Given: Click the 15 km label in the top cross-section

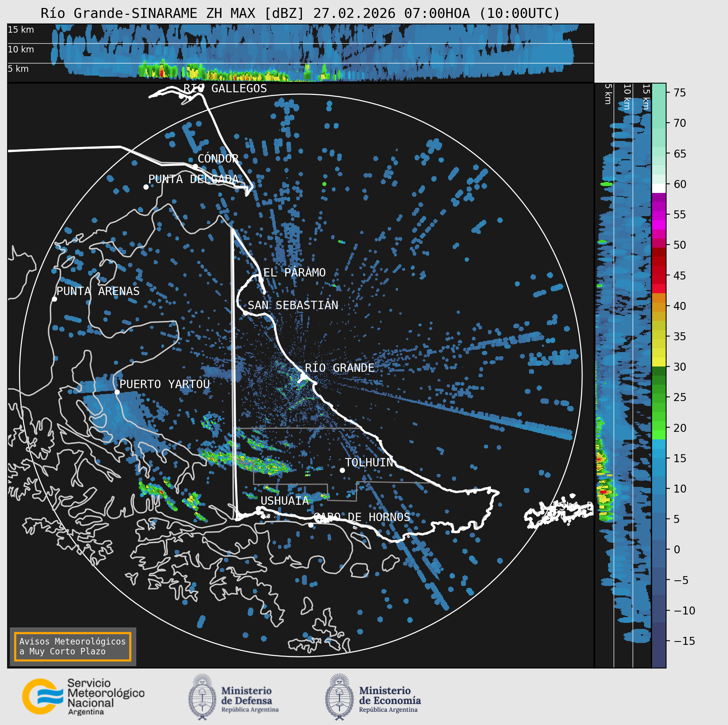Looking at the screenshot, I should click(x=21, y=30).
